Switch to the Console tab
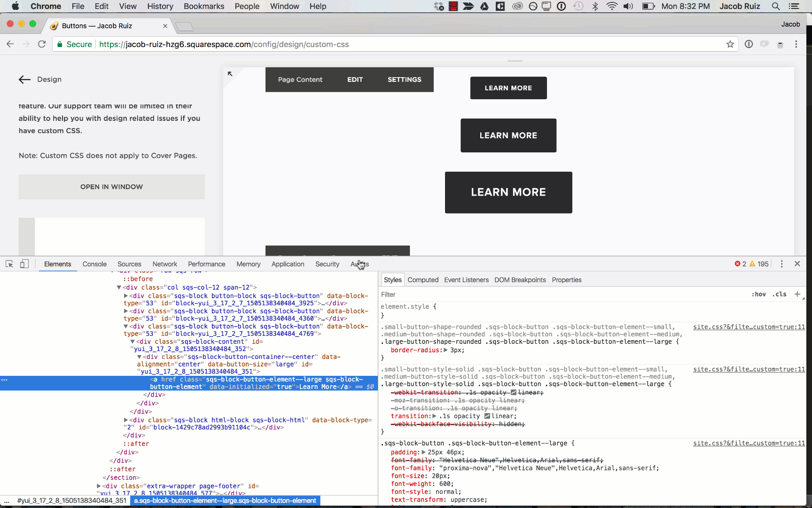The width and height of the screenshot is (812, 508). (x=94, y=264)
